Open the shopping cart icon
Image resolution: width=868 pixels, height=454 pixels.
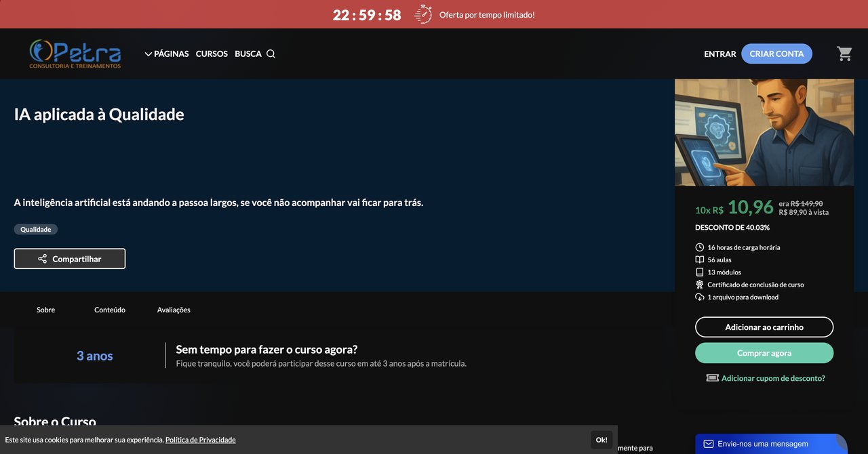coord(844,54)
